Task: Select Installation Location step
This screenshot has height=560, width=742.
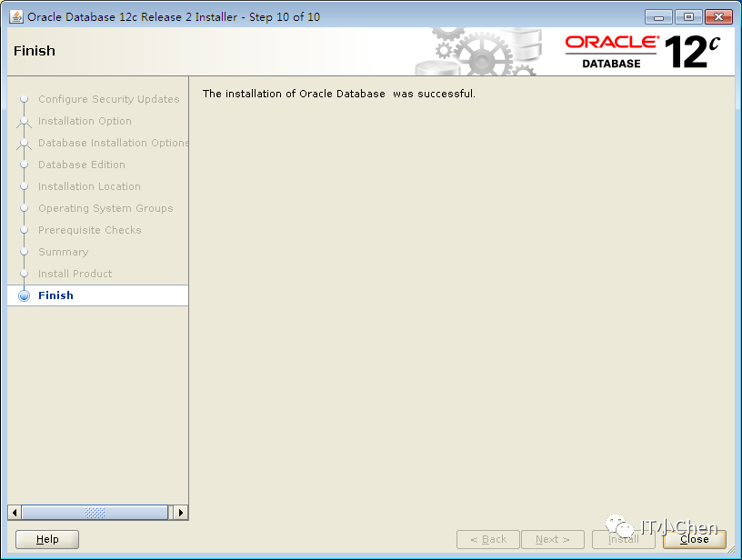Action: coord(89,186)
